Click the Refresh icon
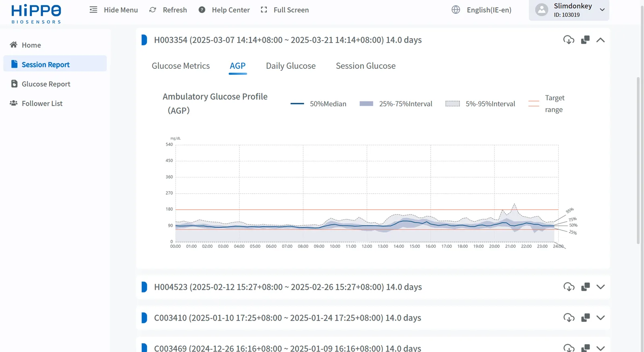This screenshot has width=644, height=352. pos(153,10)
